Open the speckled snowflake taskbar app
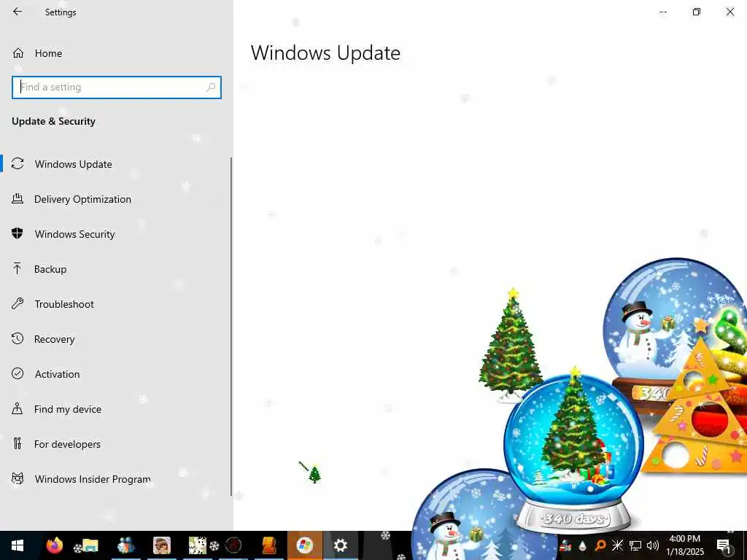 [198, 545]
